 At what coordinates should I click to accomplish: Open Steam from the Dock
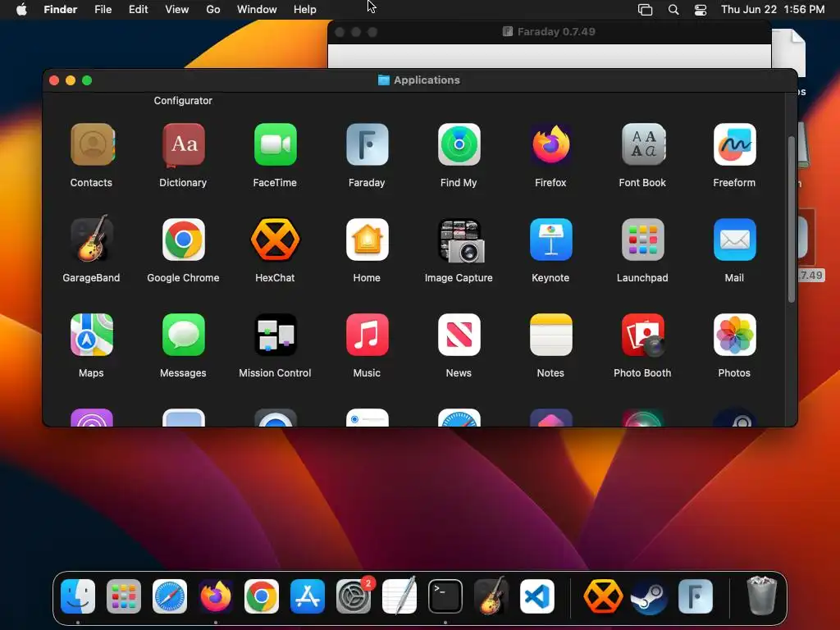coord(649,596)
